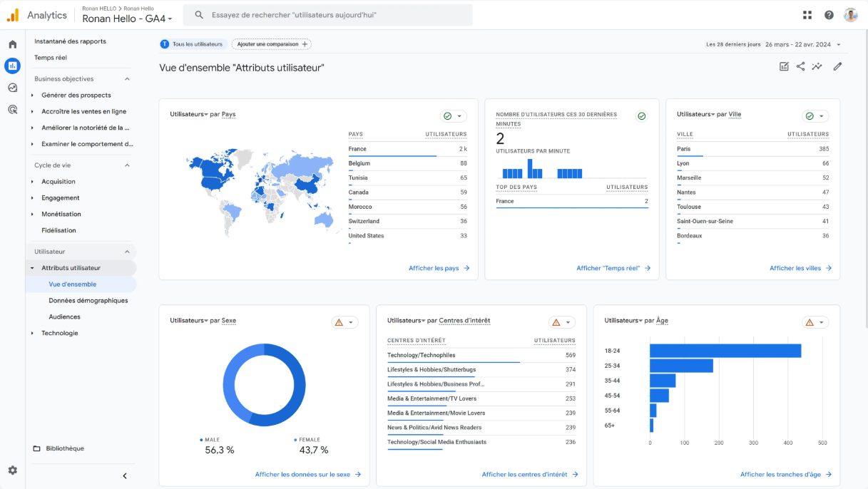Click the donut chart in Sexe card
This screenshot has height=489, width=868.
264,385
